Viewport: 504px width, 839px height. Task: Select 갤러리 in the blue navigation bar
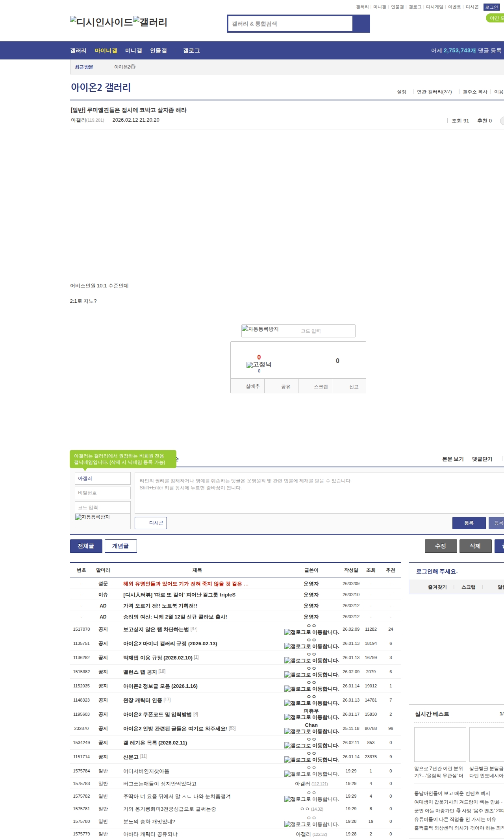click(78, 51)
